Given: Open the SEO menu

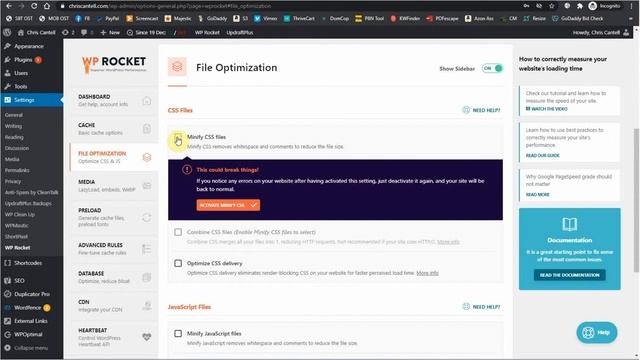Looking at the screenshot, I should tap(19, 280).
